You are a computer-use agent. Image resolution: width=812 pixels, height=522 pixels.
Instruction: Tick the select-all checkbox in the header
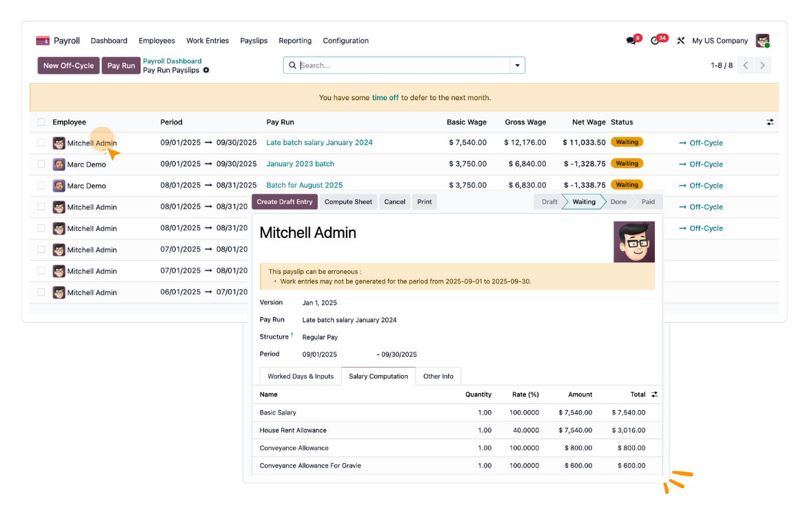click(41, 122)
